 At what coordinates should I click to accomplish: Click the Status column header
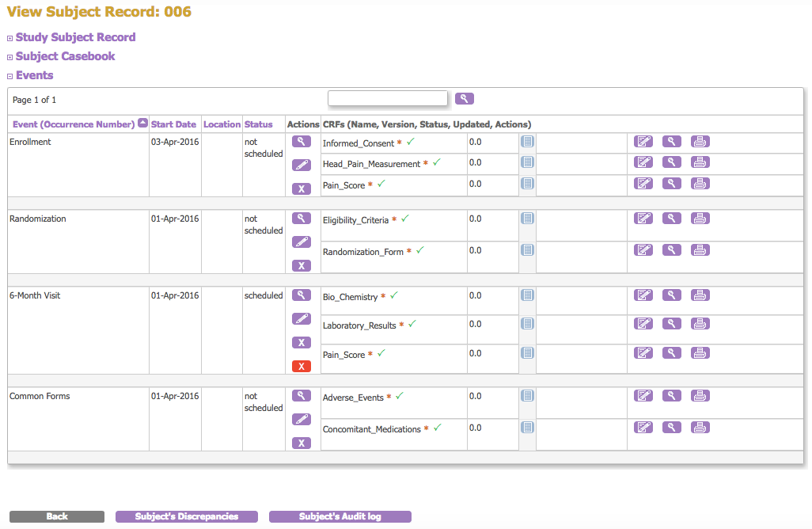click(258, 124)
